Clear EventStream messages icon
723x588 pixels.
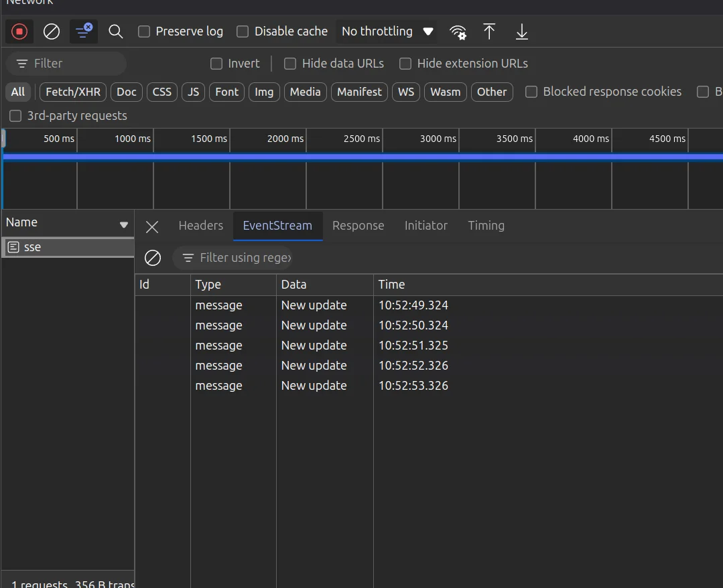coord(153,258)
